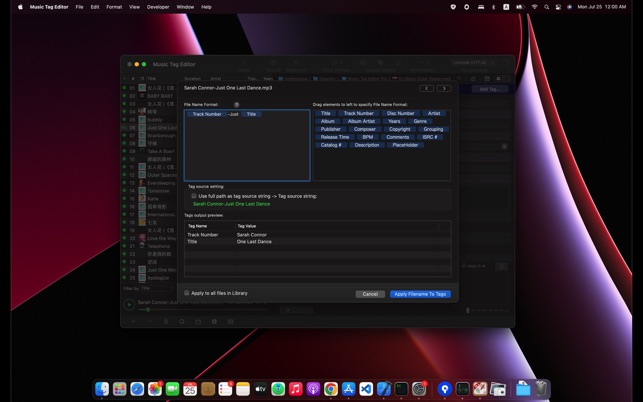Open the Help menu
The image size is (643, 402).
(206, 7)
